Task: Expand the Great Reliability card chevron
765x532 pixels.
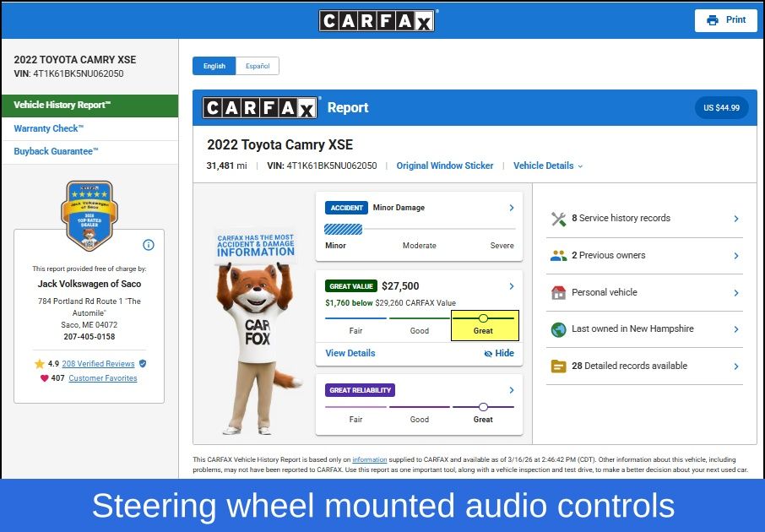Action: (512, 390)
